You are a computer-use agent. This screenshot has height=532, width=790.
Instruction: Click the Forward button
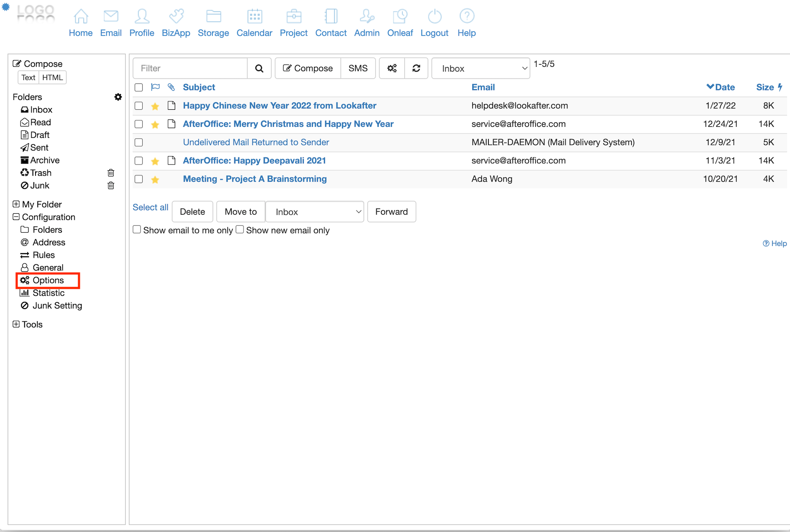point(391,212)
